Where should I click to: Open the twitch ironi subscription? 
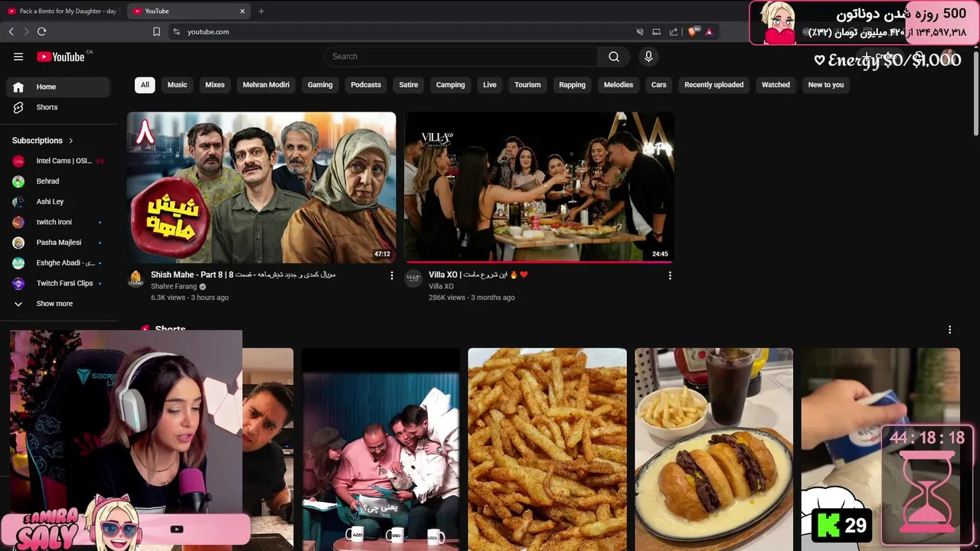58,222
